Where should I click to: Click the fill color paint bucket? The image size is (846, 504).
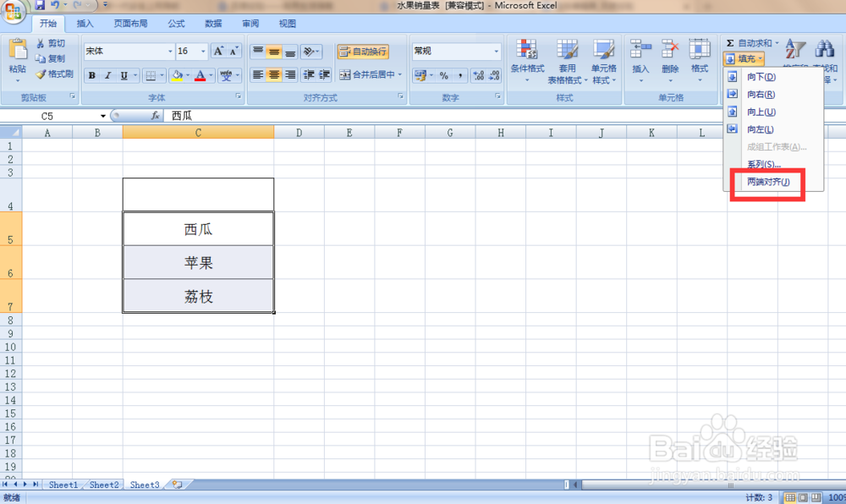177,75
